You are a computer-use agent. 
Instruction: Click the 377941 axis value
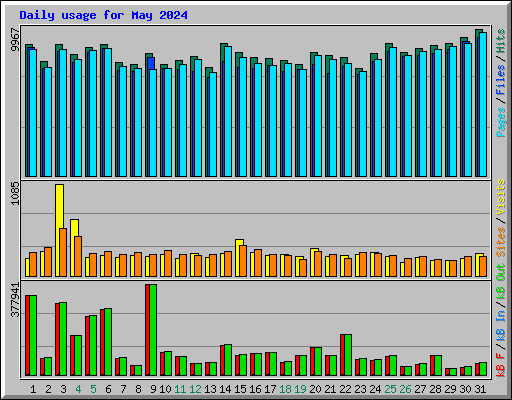[x=15, y=300]
